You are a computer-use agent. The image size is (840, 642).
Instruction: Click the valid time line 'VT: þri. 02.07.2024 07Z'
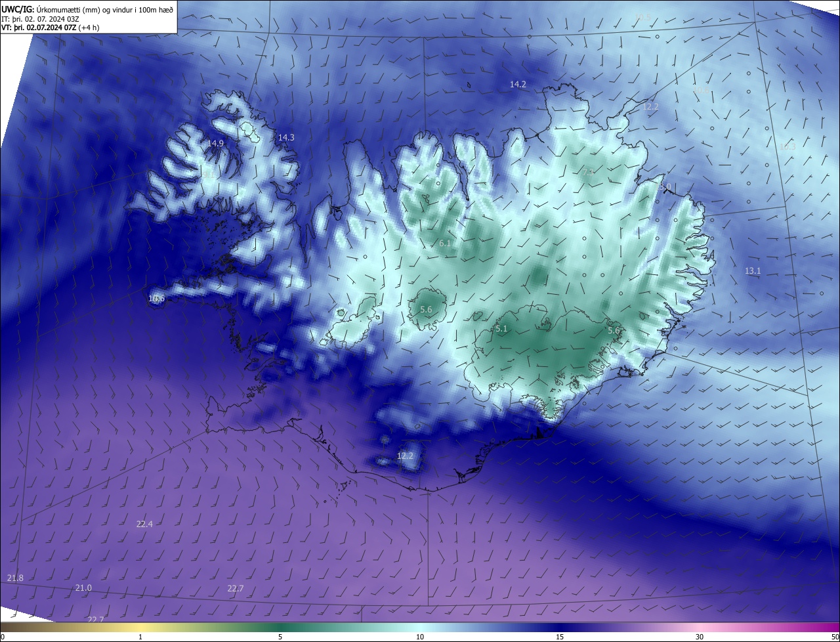(39, 28)
